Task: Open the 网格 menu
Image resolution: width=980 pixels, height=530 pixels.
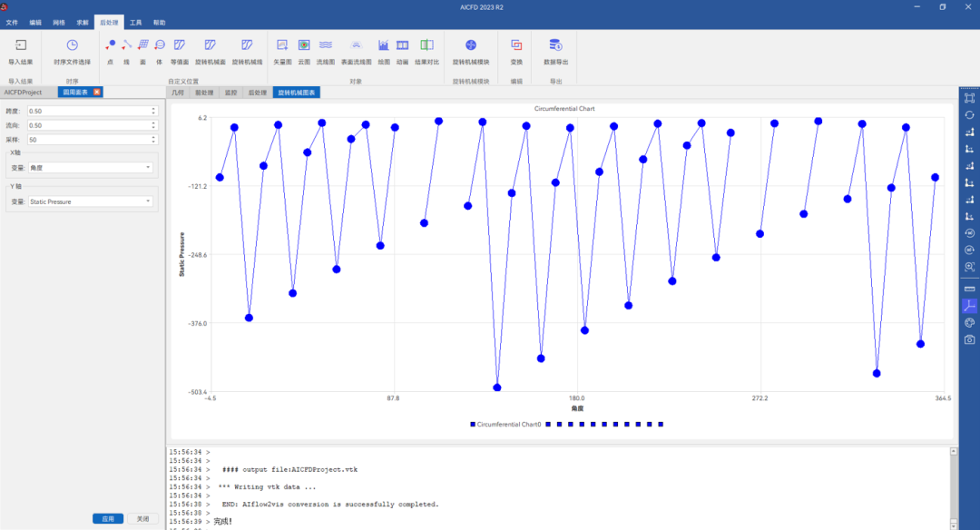Action: tap(59, 23)
